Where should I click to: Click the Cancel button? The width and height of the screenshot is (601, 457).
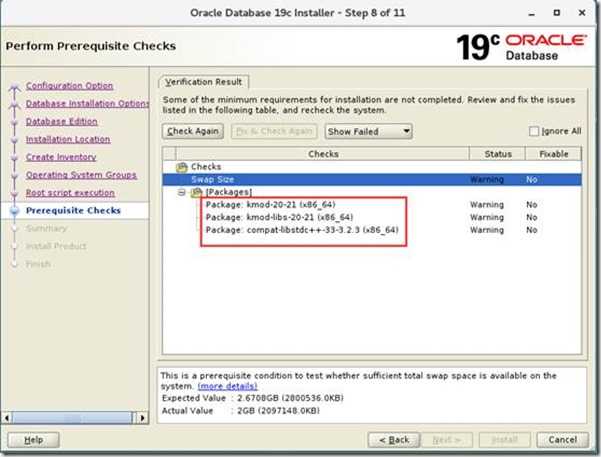[x=562, y=440]
